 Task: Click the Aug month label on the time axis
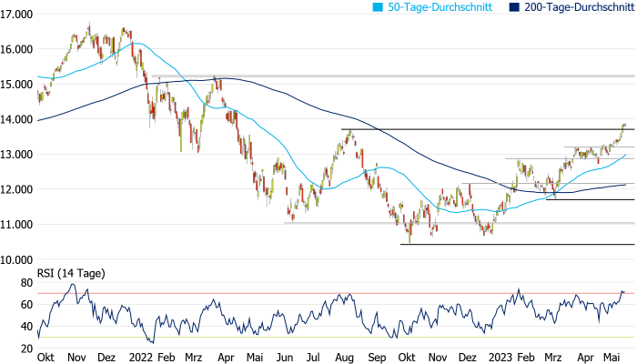tap(345, 359)
